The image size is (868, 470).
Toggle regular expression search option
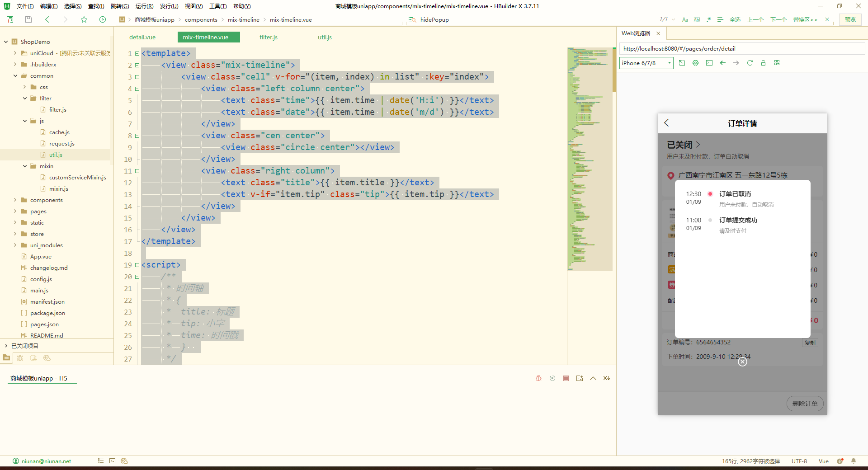tap(708, 19)
